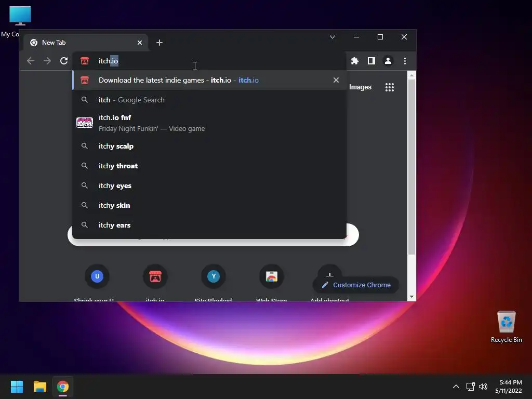This screenshot has width=532, height=399.
Task: Reload the page in Chrome
Action: click(x=64, y=61)
